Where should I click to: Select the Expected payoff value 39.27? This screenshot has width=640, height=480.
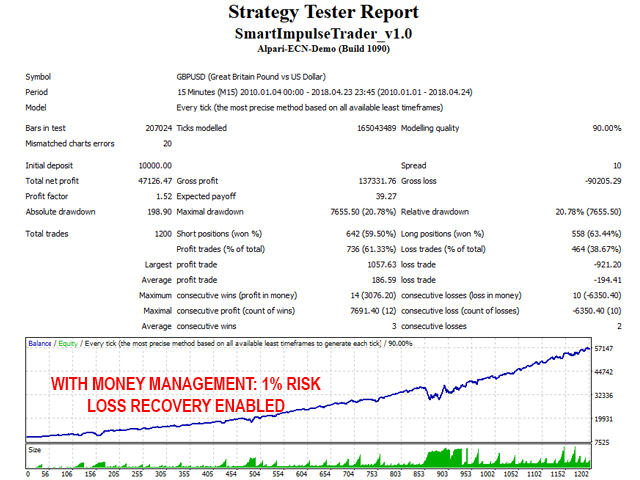[386, 196]
